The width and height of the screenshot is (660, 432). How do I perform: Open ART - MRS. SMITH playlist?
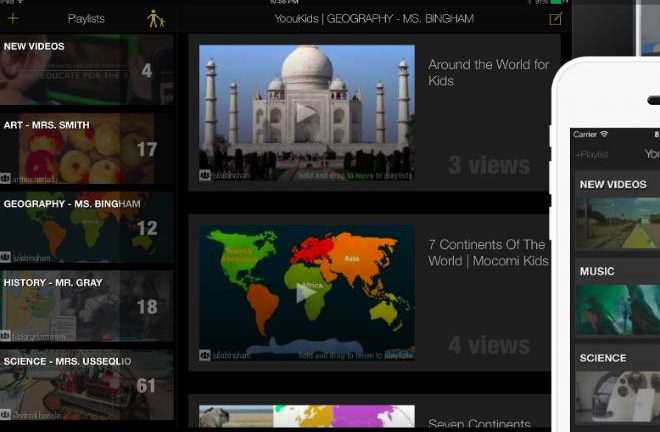point(86,148)
